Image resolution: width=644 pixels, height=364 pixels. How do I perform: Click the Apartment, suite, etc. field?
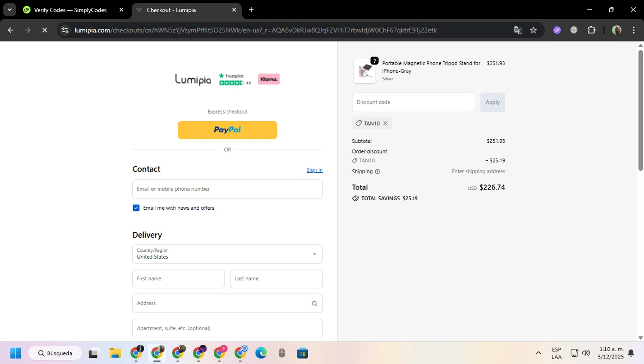point(228,328)
